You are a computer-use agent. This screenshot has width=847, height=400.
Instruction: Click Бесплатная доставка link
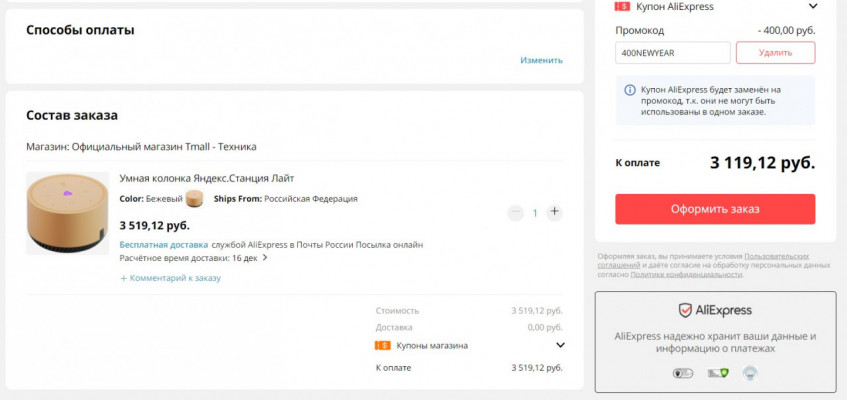tap(164, 245)
